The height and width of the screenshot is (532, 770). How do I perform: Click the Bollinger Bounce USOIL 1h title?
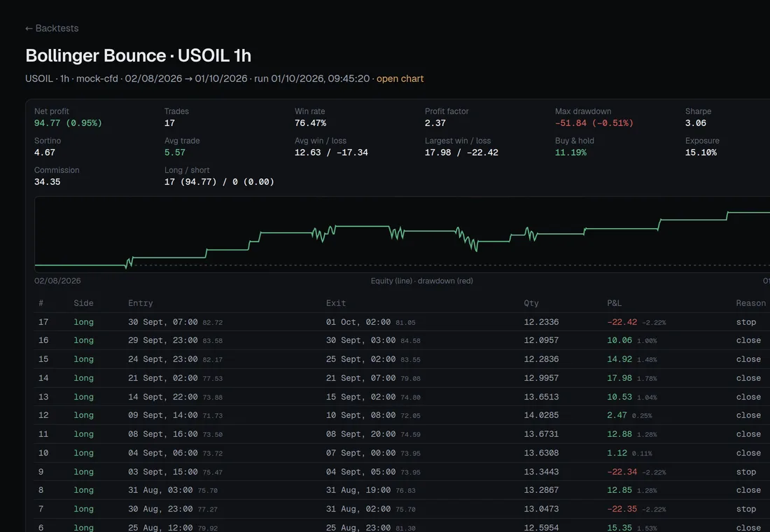(x=138, y=55)
